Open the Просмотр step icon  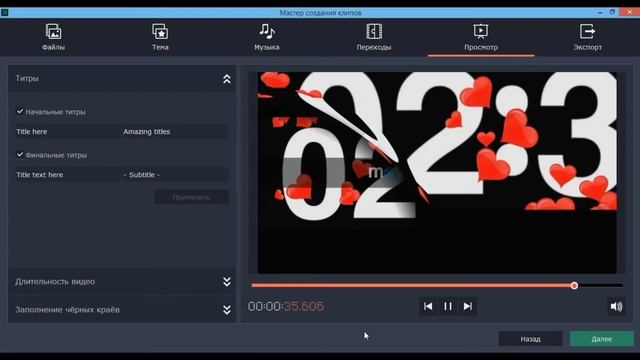(x=481, y=31)
